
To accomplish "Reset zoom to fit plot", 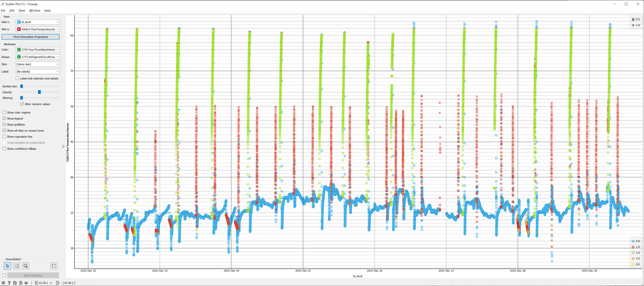I will 54,265.
